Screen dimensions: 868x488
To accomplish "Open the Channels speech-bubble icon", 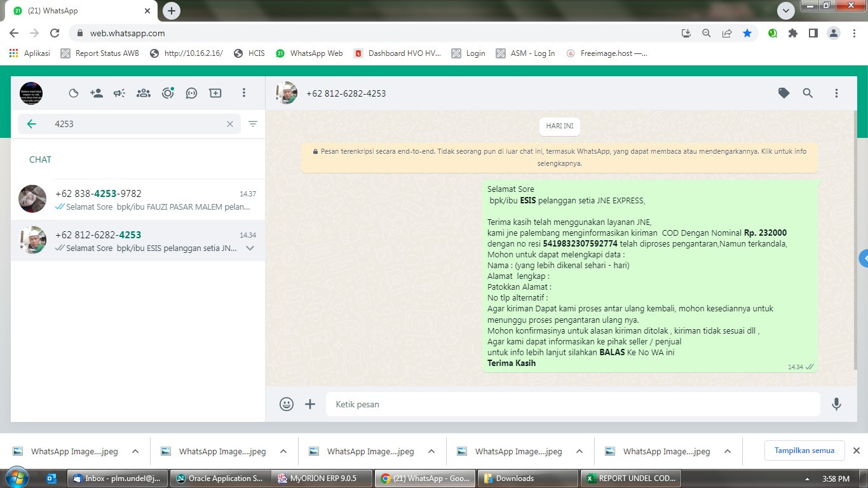I will (191, 93).
